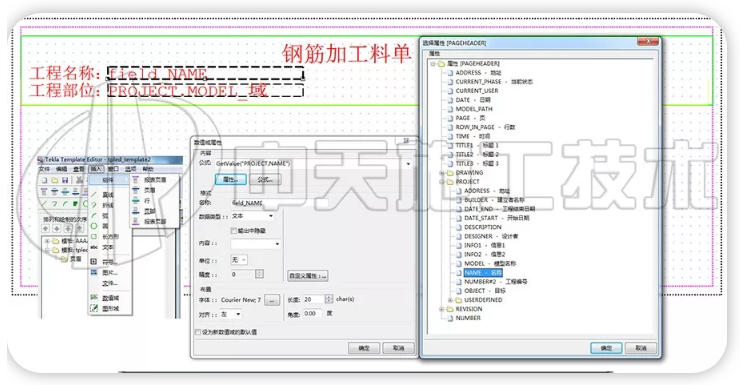Open the 查看 (View) menu in Template Editor

click(x=78, y=169)
